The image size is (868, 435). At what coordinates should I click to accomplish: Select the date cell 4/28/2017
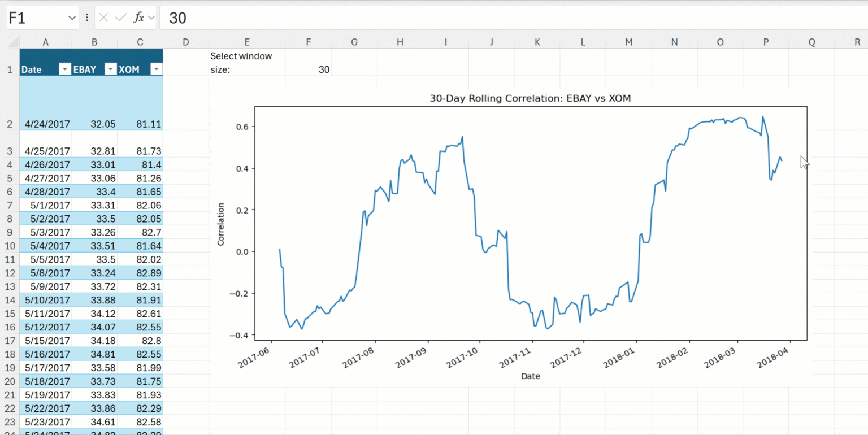(45, 192)
